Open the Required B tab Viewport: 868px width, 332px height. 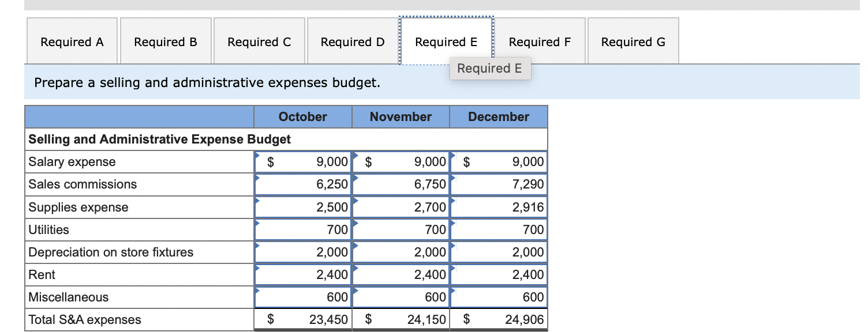pyautogui.click(x=165, y=41)
